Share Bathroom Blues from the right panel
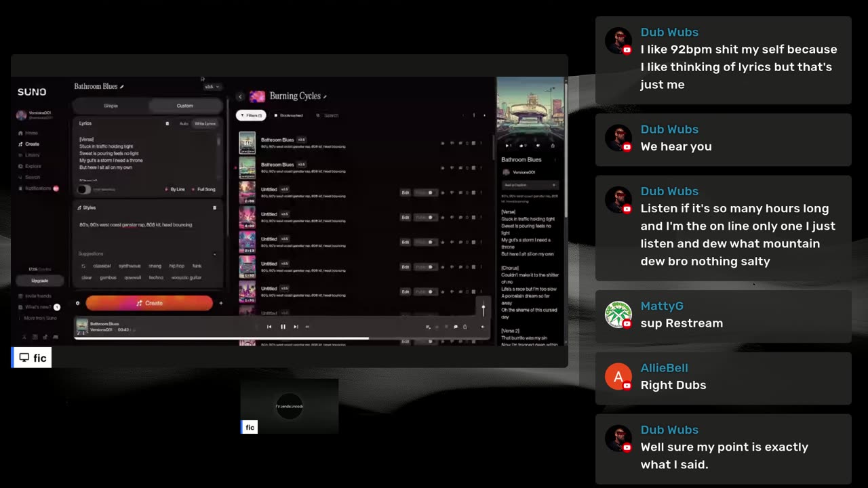 (x=553, y=145)
